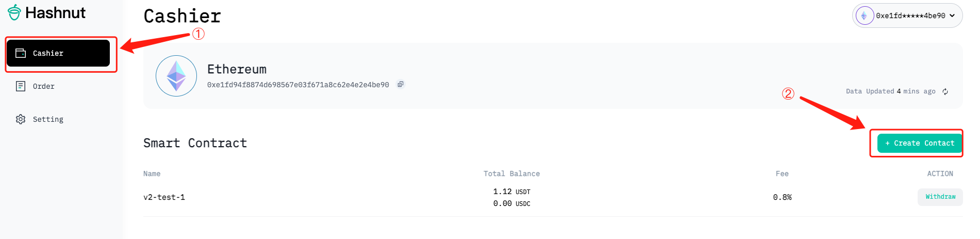Click the Setting gear icon in sidebar
The width and height of the screenshot is (980, 239).
tap(21, 119)
